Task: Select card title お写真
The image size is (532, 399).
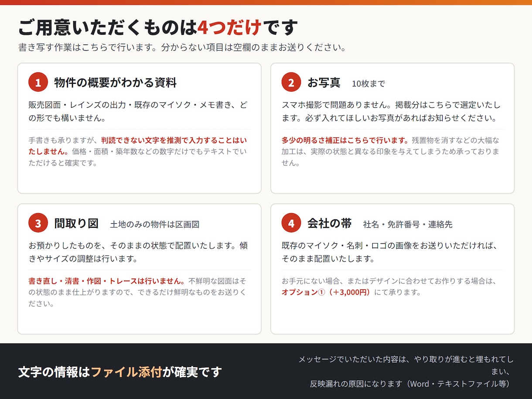Action: [324, 82]
